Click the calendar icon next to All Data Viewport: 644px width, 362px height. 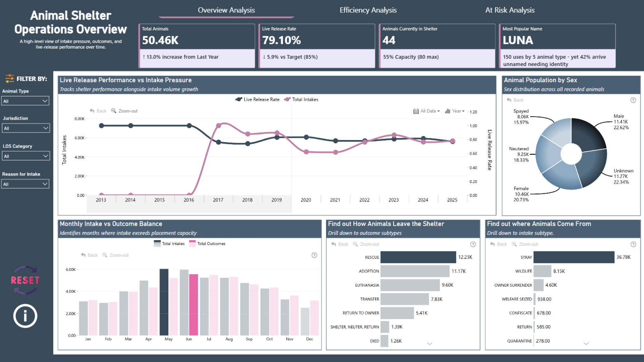[x=416, y=111]
